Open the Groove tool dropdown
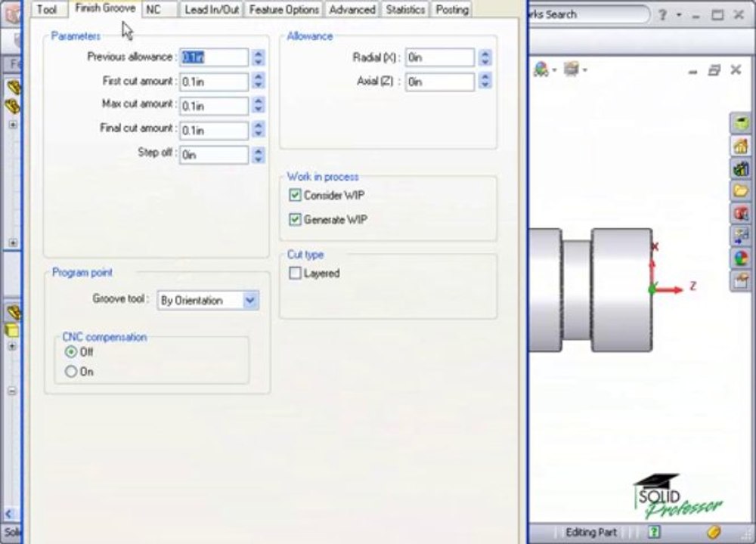 (x=250, y=300)
